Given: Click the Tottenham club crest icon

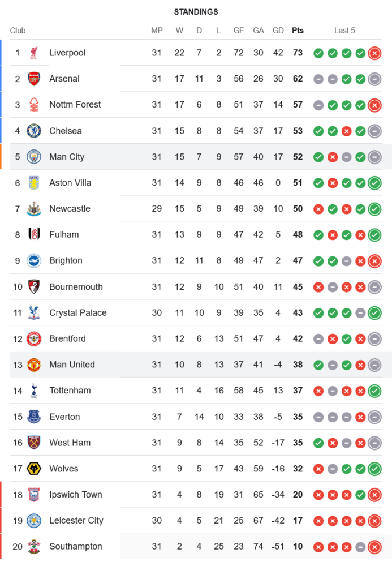Looking at the screenshot, I should tap(34, 391).
